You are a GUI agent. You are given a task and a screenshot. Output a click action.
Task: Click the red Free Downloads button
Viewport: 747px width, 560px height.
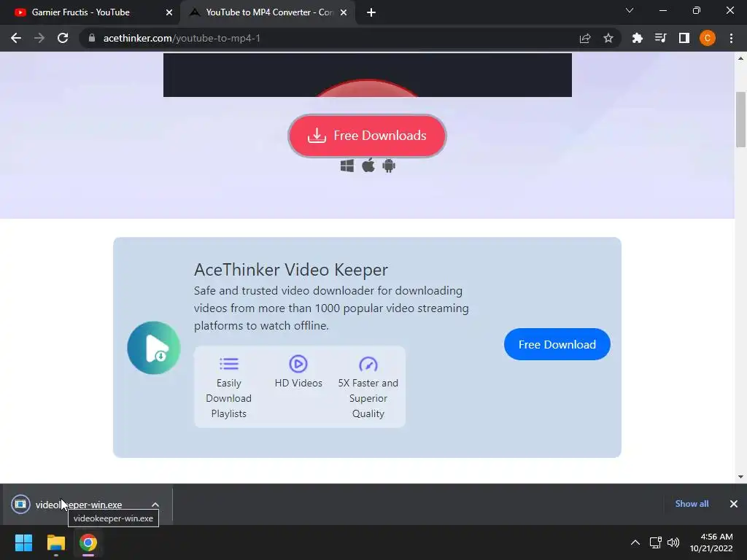tap(368, 136)
